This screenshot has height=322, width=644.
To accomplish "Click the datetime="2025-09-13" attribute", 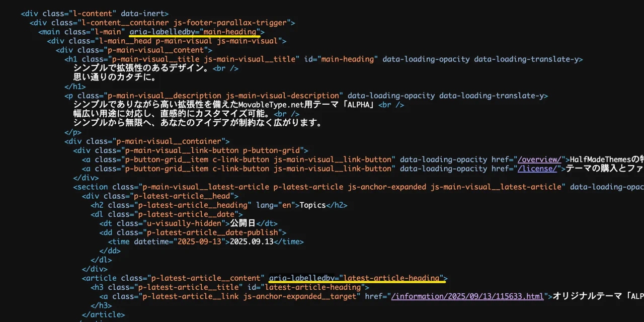I will click(179, 242).
